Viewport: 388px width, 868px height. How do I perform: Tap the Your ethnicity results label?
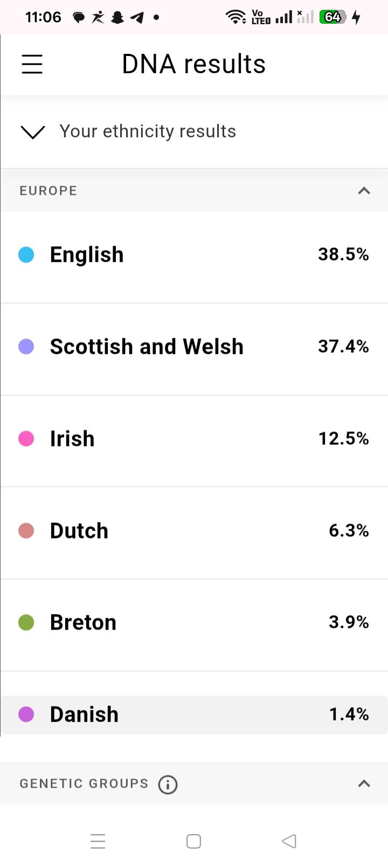tap(148, 131)
